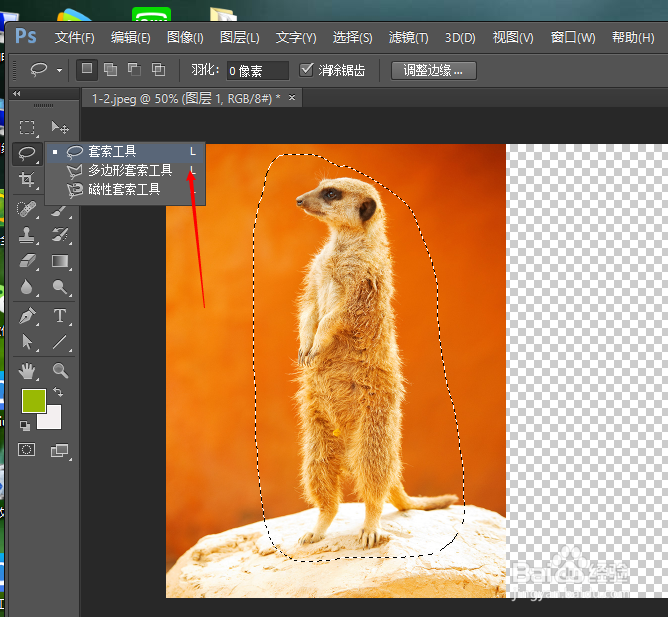Select the Path Selection tool
The image size is (668, 617).
[27, 342]
